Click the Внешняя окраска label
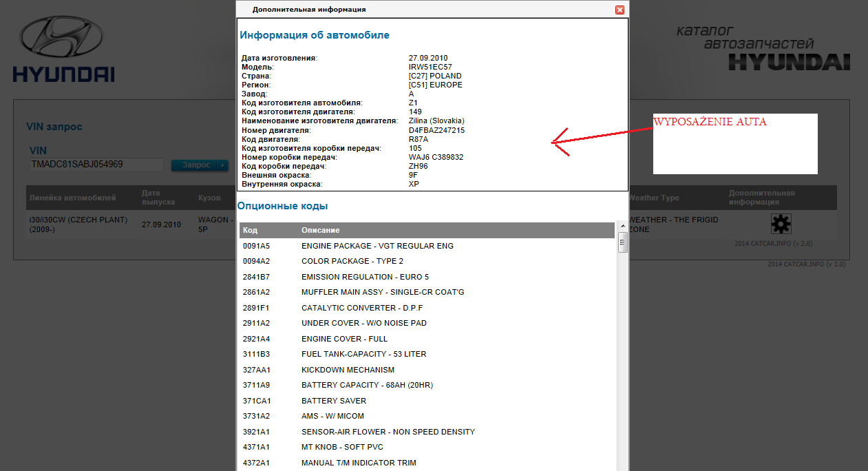The width and height of the screenshot is (868, 471). [x=276, y=175]
